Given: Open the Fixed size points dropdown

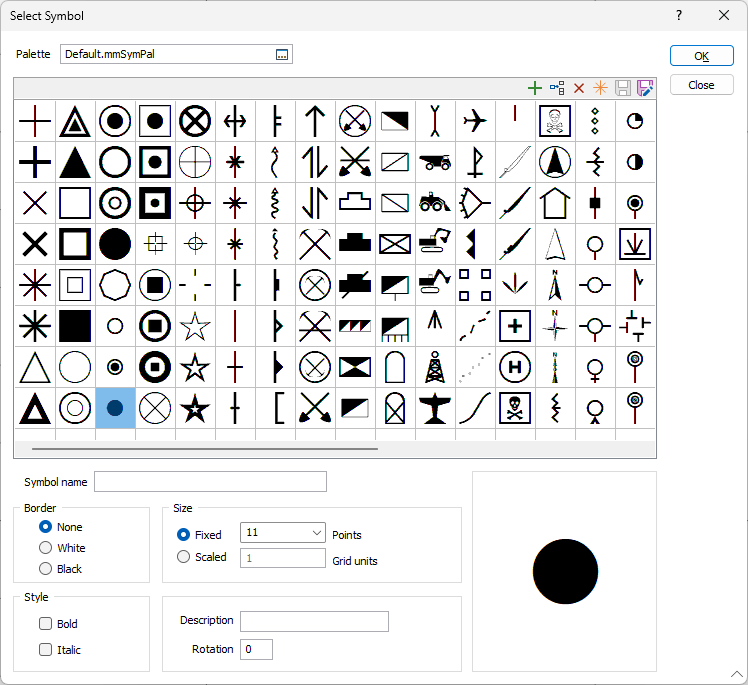Looking at the screenshot, I should pyautogui.click(x=317, y=533).
